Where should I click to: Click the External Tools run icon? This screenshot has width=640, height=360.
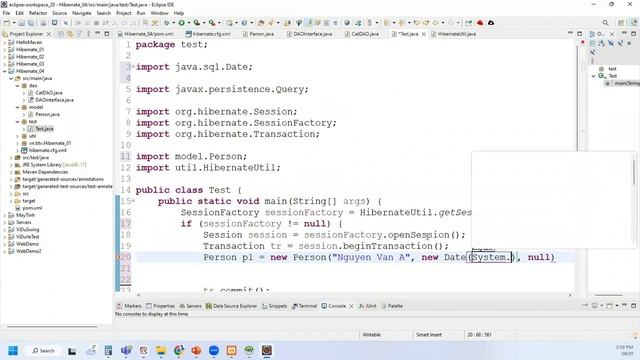pyautogui.click(x=212, y=23)
